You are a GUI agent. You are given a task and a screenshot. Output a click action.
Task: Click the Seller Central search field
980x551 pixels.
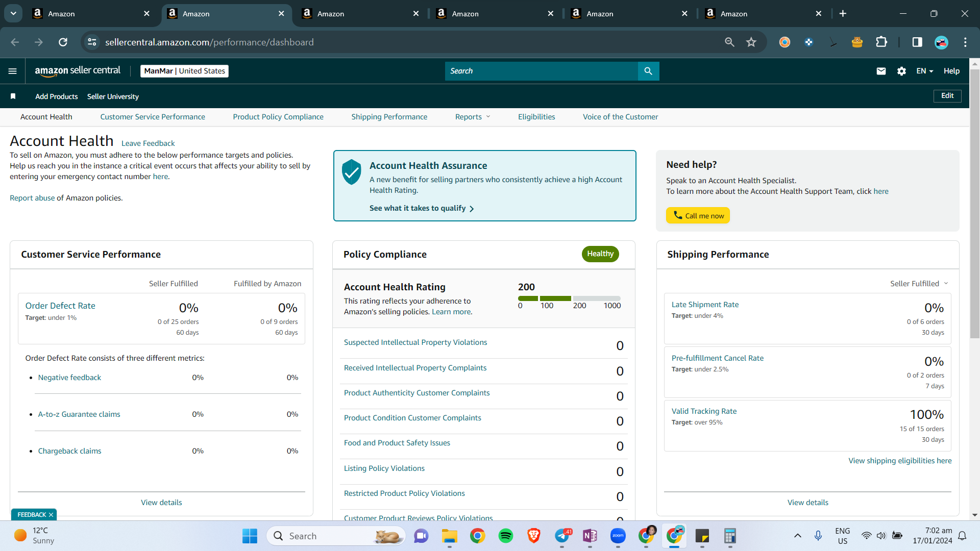click(x=542, y=71)
